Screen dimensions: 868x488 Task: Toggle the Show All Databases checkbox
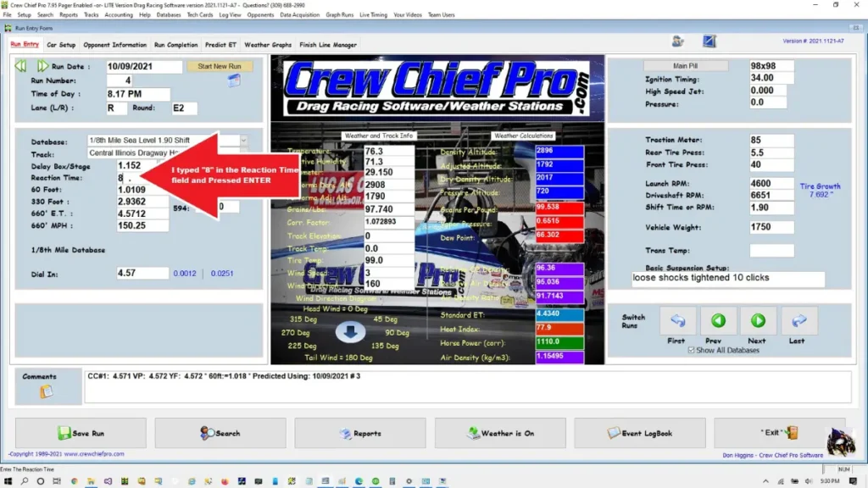pyautogui.click(x=691, y=350)
